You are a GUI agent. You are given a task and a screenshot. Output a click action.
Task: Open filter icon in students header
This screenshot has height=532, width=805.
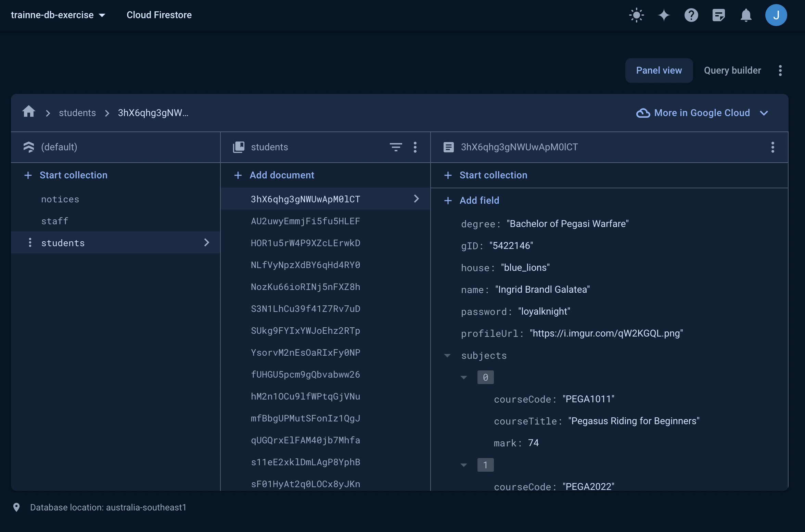point(396,147)
